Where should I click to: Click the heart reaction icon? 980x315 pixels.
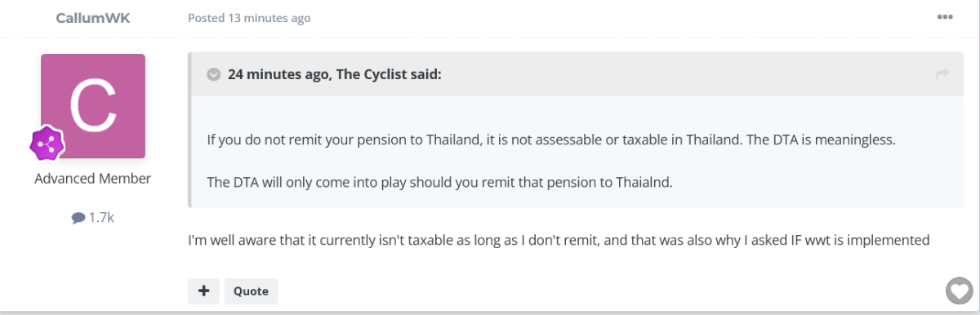tap(958, 290)
